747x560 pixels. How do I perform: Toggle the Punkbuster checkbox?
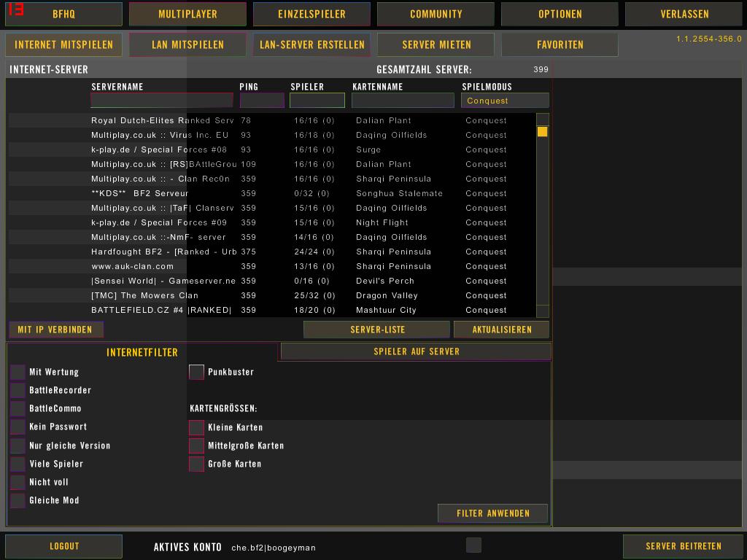point(196,372)
